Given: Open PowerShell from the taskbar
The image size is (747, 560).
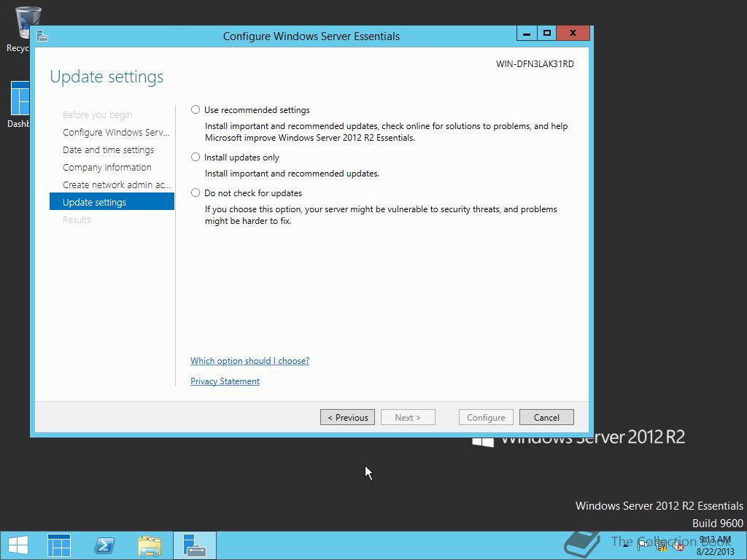Looking at the screenshot, I should (104, 545).
